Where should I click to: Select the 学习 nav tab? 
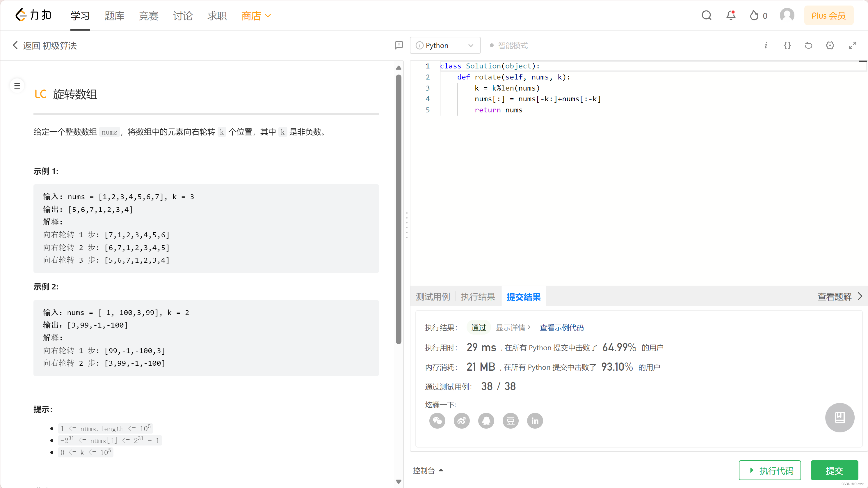click(80, 15)
